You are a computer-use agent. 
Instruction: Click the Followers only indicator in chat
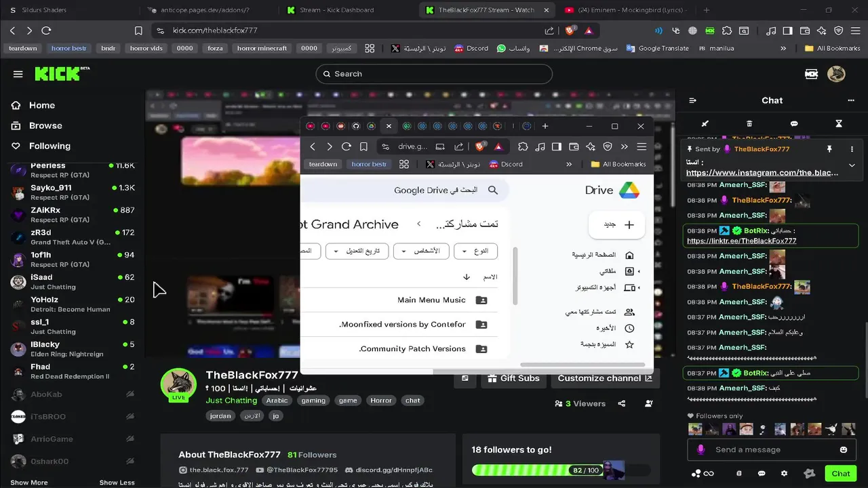point(715,416)
